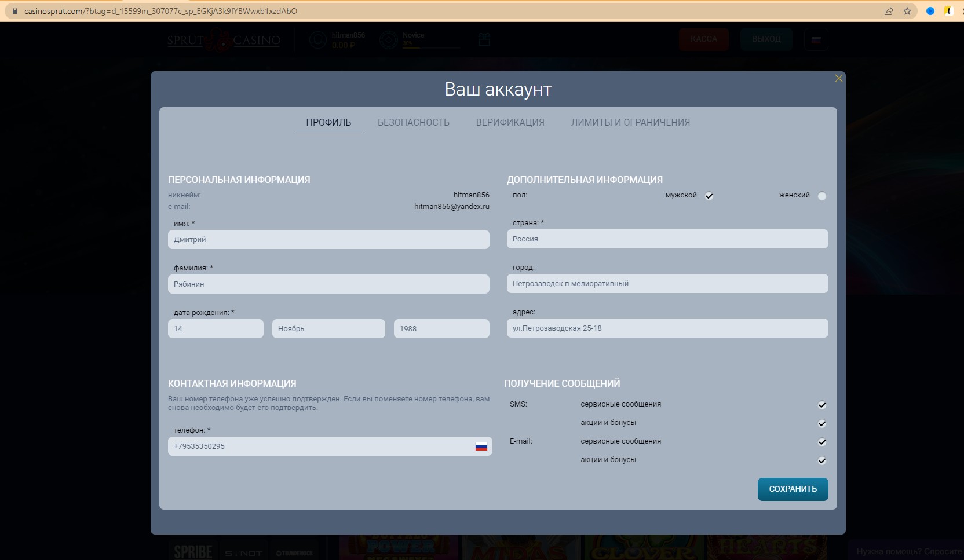Click the yellow browser extension icon
Image resolution: width=964 pixels, height=560 pixels.
coord(948,11)
